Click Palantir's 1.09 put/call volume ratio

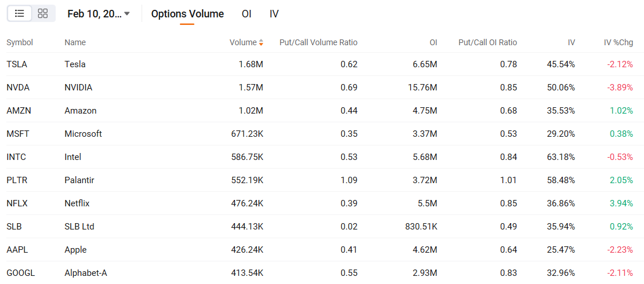point(350,180)
